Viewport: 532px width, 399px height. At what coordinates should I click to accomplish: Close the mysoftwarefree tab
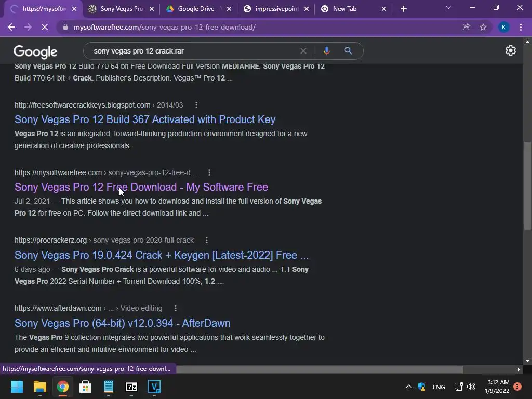pyautogui.click(x=74, y=9)
